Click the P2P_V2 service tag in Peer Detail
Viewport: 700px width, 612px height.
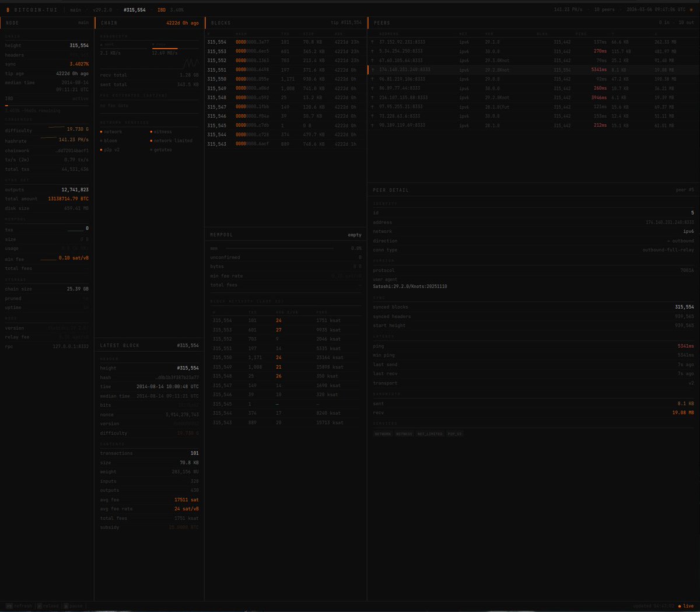point(455,434)
